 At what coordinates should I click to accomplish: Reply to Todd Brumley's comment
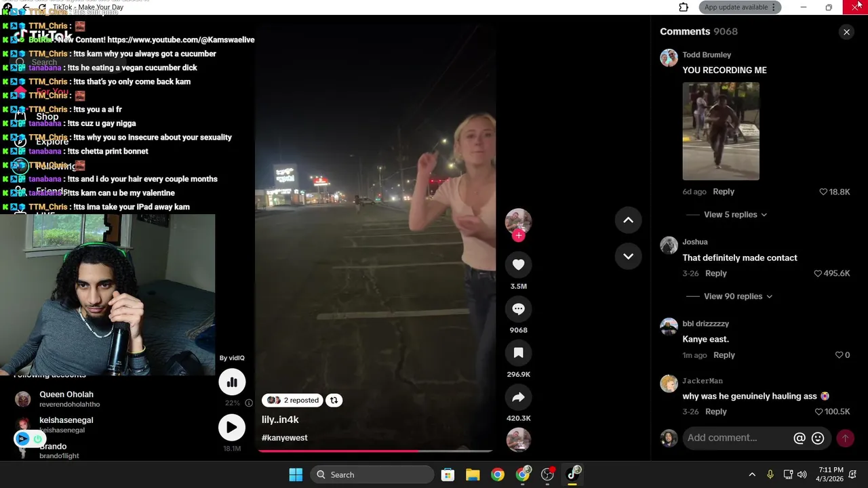click(x=724, y=192)
